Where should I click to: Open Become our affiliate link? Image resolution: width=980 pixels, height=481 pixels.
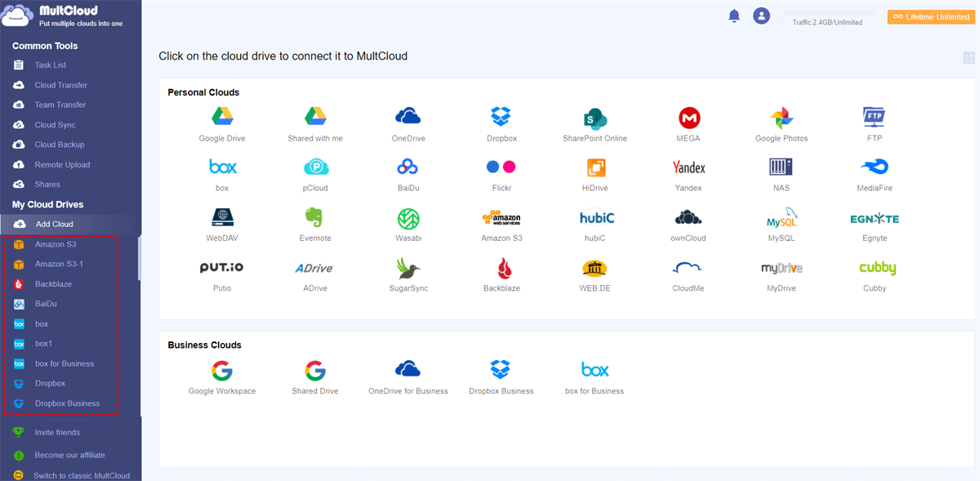pos(70,455)
